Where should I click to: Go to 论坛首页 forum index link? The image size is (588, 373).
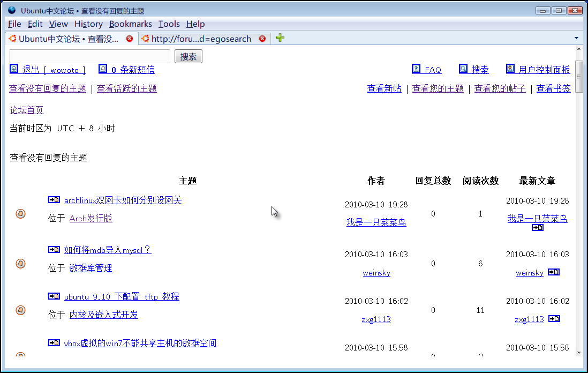tap(27, 110)
